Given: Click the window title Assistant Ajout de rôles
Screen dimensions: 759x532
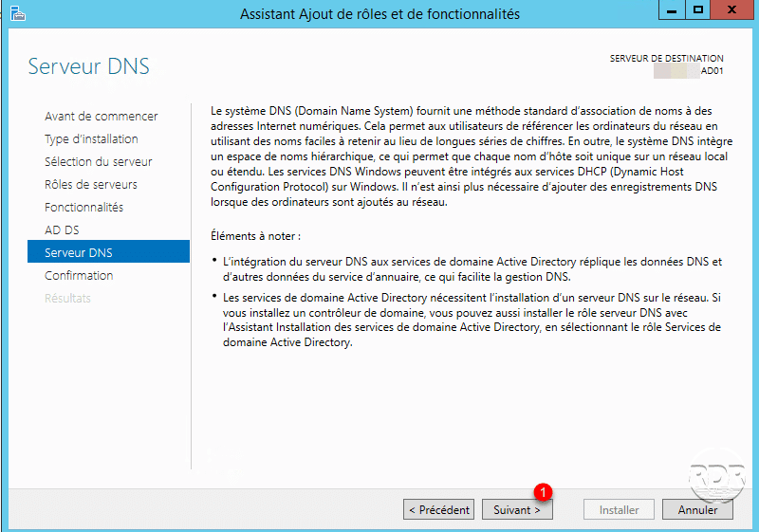Looking at the screenshot, I should point(380,14).
